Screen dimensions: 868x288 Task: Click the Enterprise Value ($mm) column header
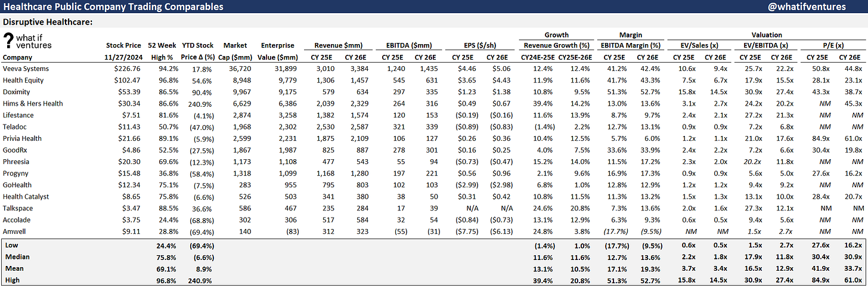pos(278,51)
